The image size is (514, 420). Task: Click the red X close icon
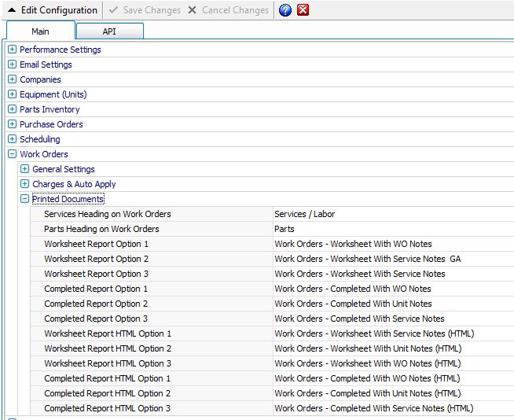click(x=303, y=10)
